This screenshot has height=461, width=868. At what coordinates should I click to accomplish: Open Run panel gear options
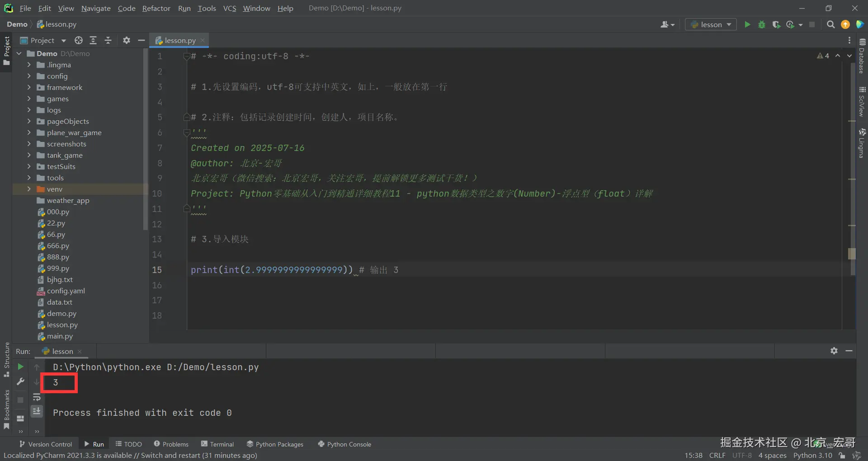point(834,351)
